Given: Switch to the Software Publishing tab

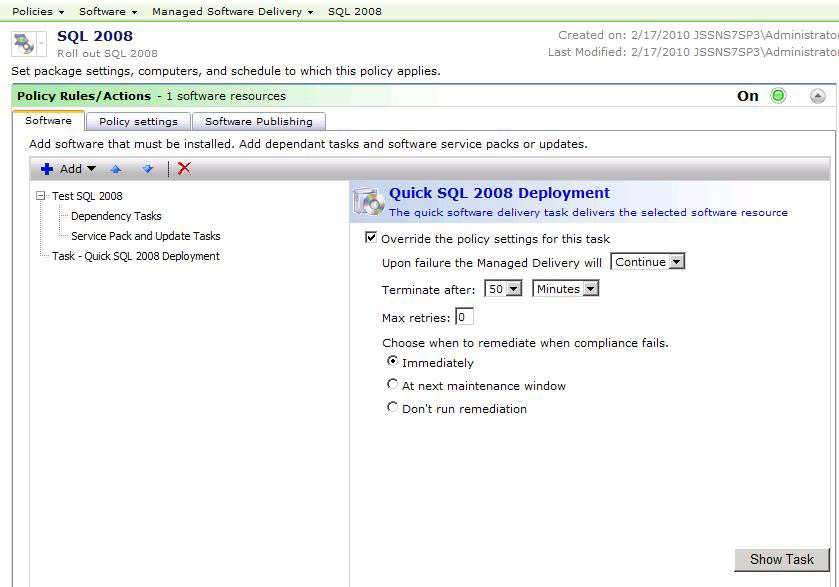Looking at the screenshot, I should 258,121.
